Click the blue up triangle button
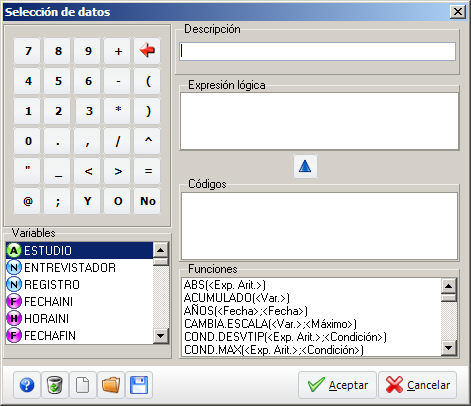 (305, 166)
